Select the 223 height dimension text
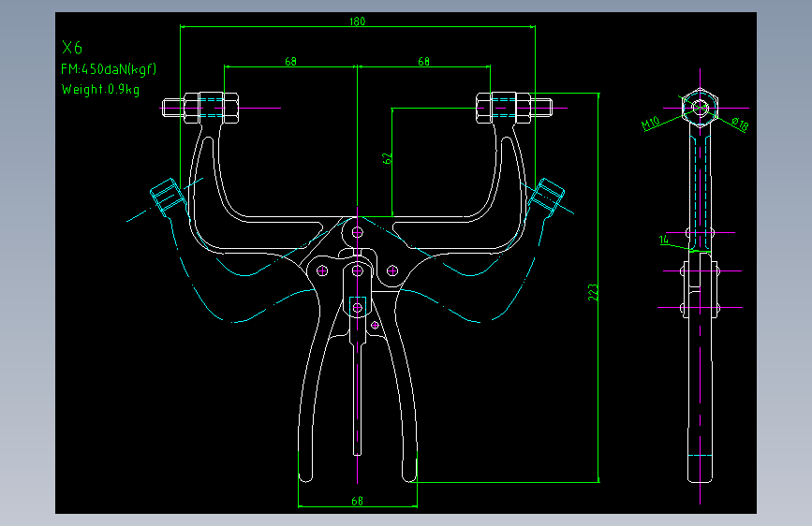 click(x=594, y=292)
